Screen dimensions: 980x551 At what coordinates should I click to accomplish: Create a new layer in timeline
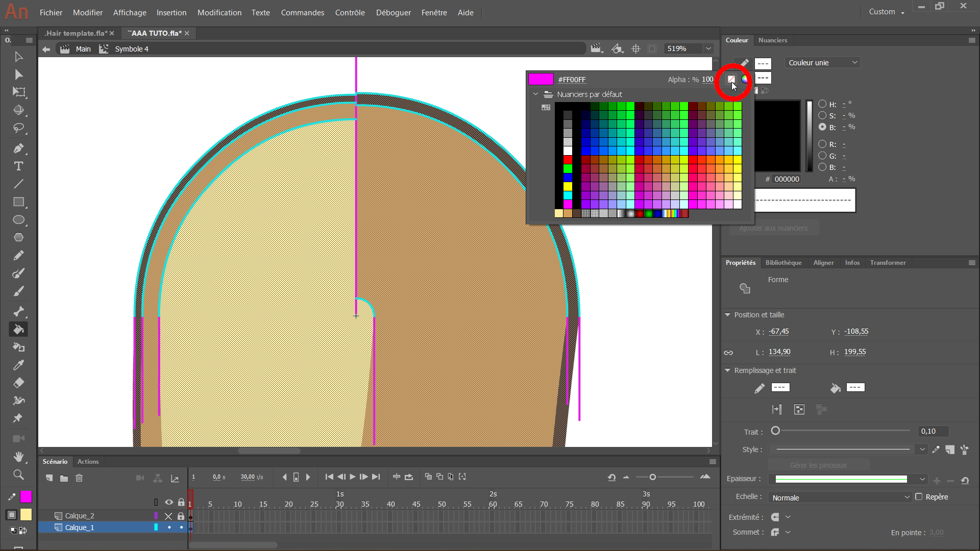coord(49,478)
